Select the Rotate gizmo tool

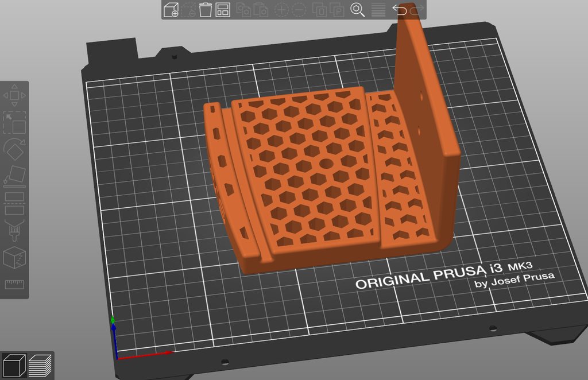(14, 149)
